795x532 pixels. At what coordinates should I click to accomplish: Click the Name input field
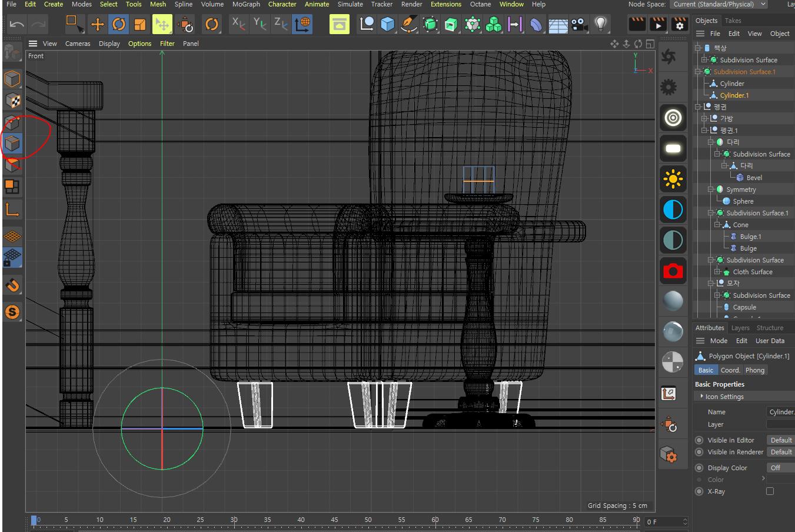pyautogui.click(x=780, y=412)
